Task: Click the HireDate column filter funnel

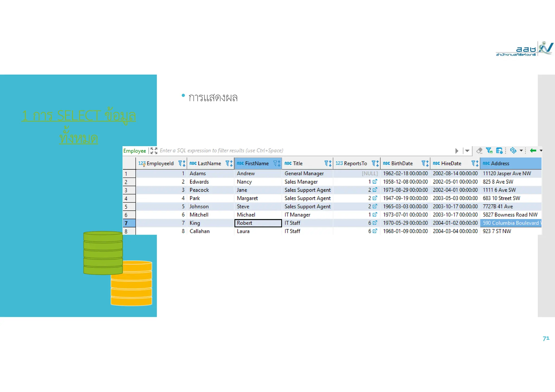Action: click(473, 163)
